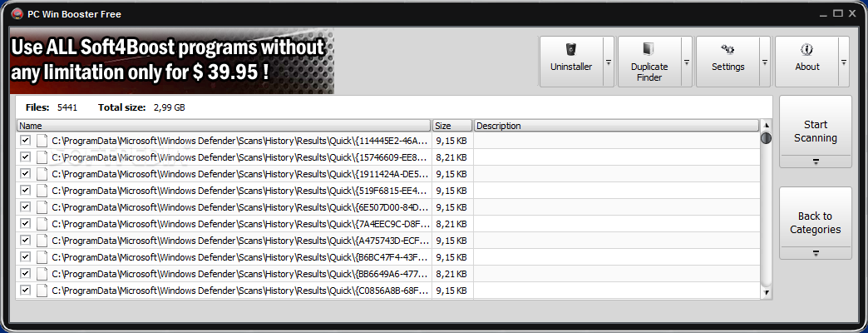Viewport: 868px width, 333px height.
Task: Click the scrollbar up arrow
Action: (x=766, y=125)
